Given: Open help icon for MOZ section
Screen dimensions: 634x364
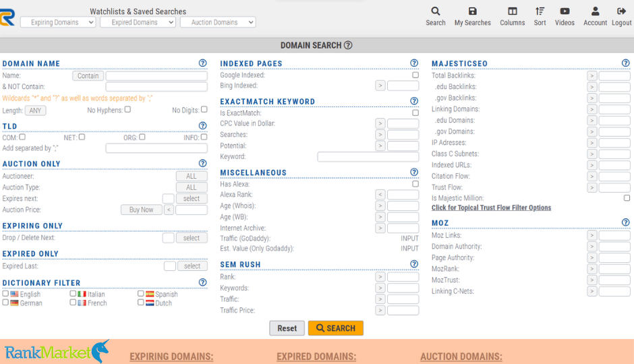Looking at the screenshot, I should pyautogui.click(x=625, y=222).
